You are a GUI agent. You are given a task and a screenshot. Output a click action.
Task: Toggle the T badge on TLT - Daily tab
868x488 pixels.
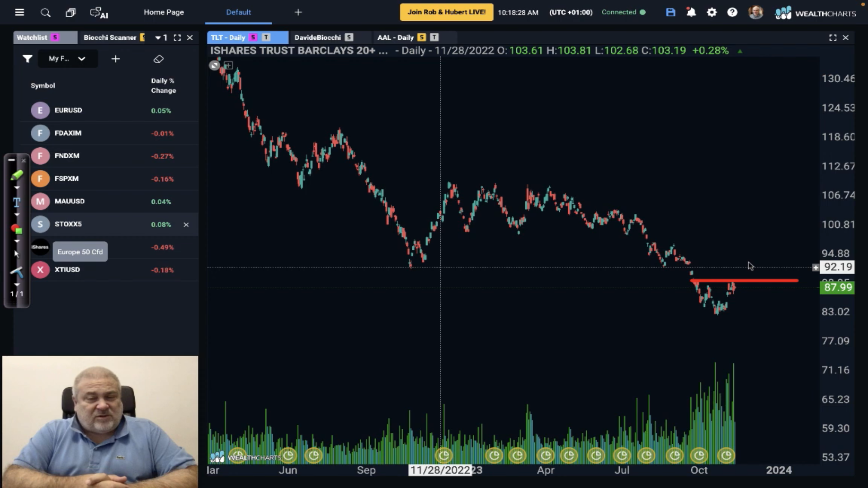pyautogui.click(x=266, y=38)
